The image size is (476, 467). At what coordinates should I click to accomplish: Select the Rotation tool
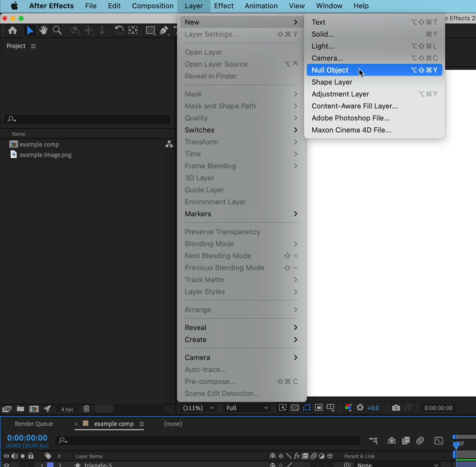(119, 30)
